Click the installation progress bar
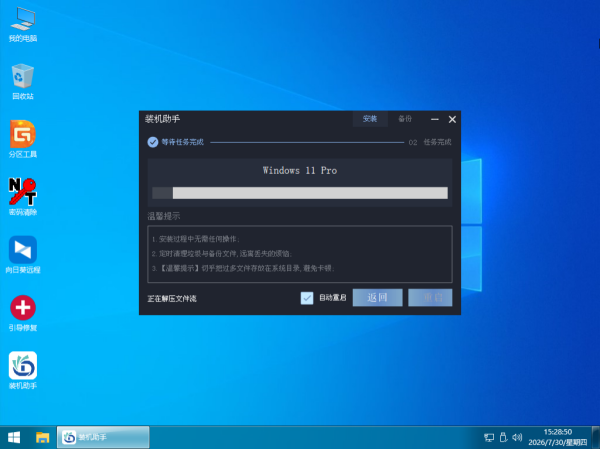The height and width of the screenshot is (449, 600). coord(300,193)
